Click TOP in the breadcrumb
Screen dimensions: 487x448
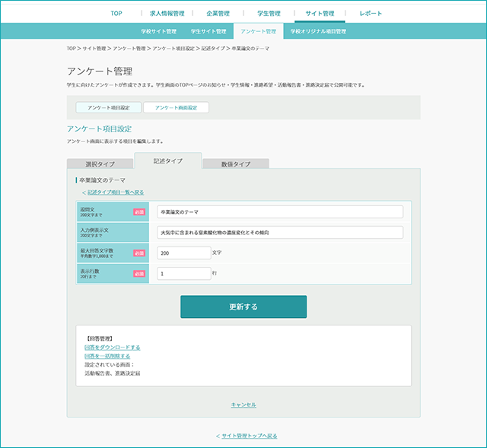tap(71, 49)
